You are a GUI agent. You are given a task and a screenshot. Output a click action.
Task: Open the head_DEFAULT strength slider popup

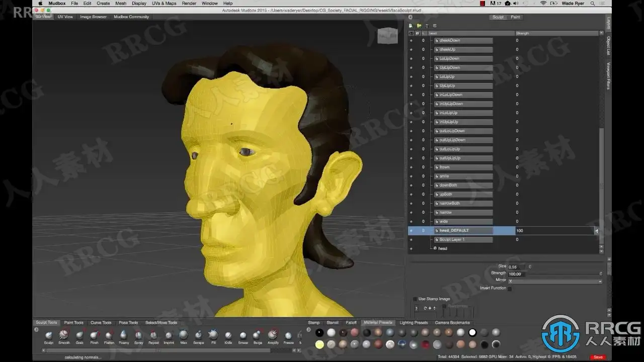(x=597, y=231)
